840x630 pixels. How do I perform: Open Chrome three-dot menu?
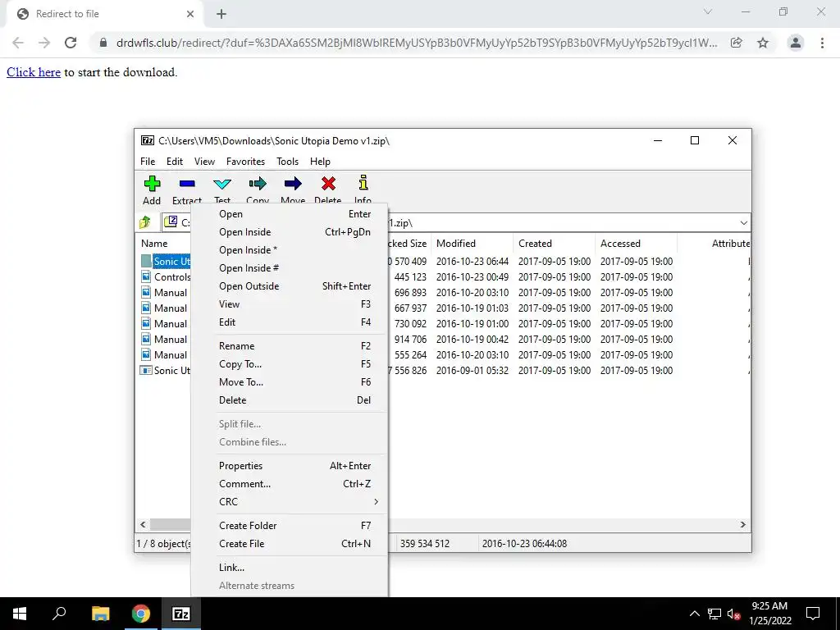tap(822, 43)
